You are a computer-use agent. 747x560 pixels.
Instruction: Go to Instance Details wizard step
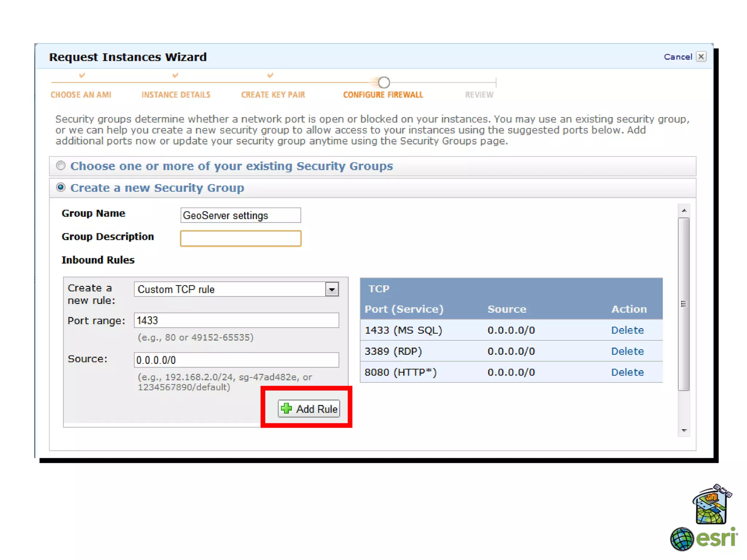[176, 95]
